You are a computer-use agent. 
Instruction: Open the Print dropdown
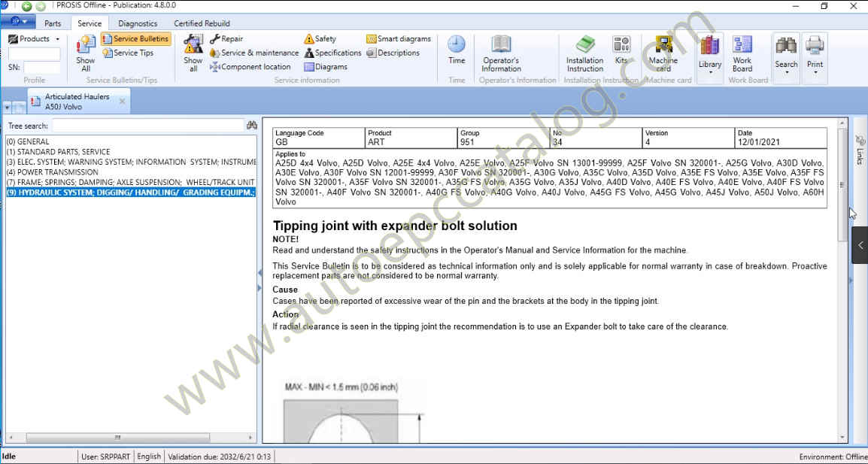pos(815,58)
